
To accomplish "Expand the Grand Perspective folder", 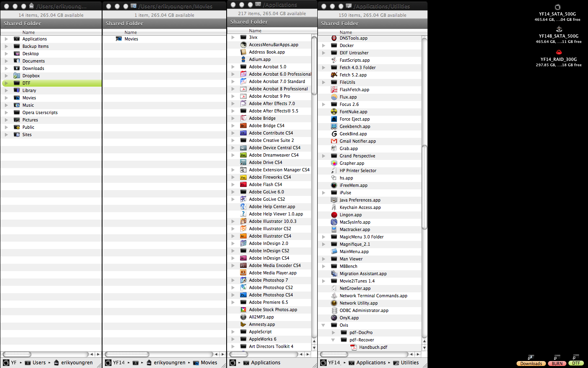I will coord(323,156).
